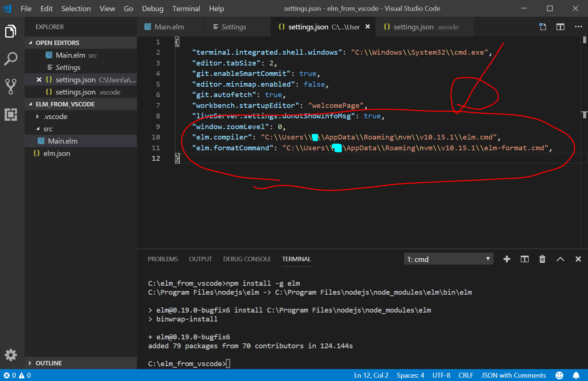Open the Source Control view
The image size is (588, 381).
[11, 86]
